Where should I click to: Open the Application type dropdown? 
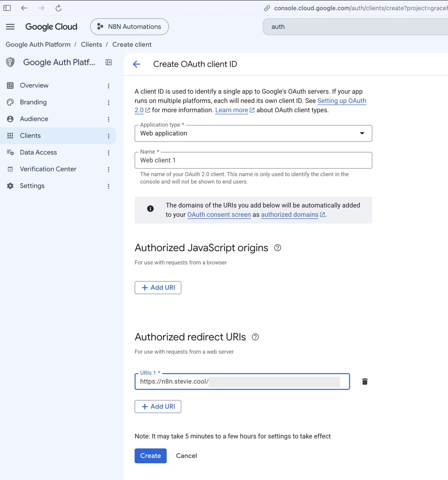click(x=253, y=133)
